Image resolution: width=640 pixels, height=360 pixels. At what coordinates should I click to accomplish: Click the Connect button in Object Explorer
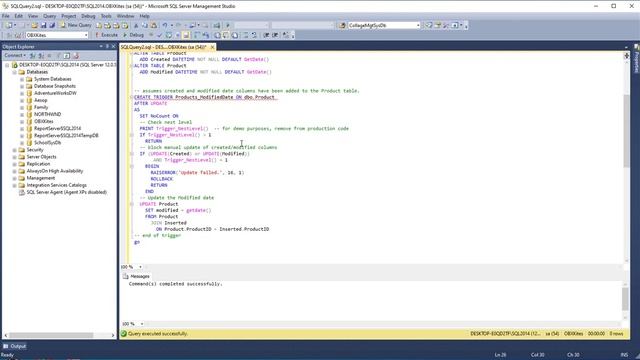point(14,56)
